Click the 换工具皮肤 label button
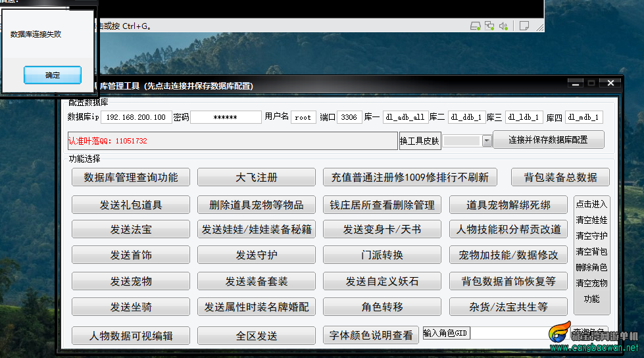 (x=420, y=141)
